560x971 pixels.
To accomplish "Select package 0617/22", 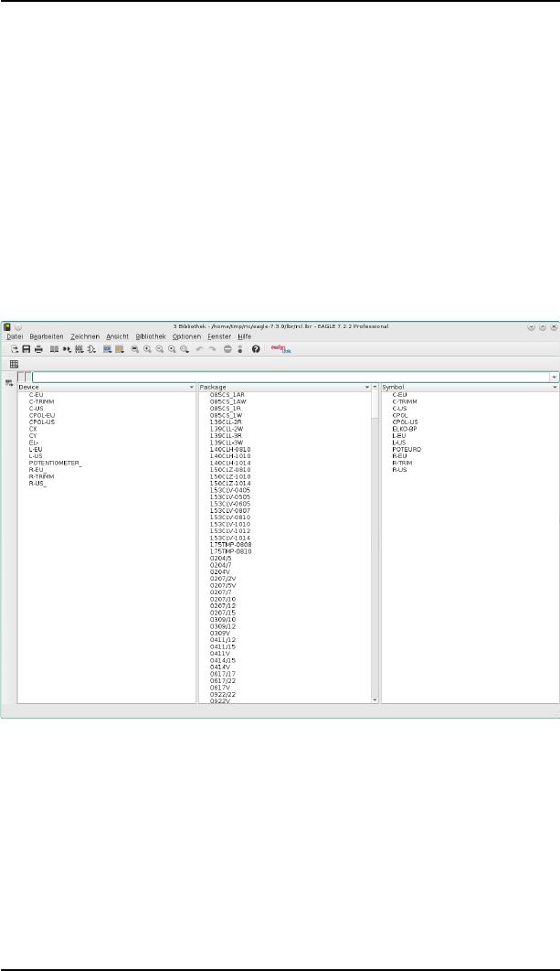I will [x=223, y=680].
